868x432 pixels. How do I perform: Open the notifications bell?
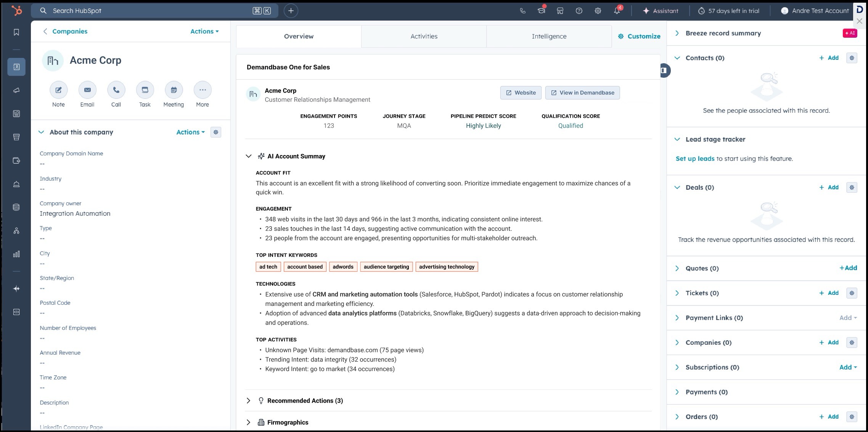(617, 11)
